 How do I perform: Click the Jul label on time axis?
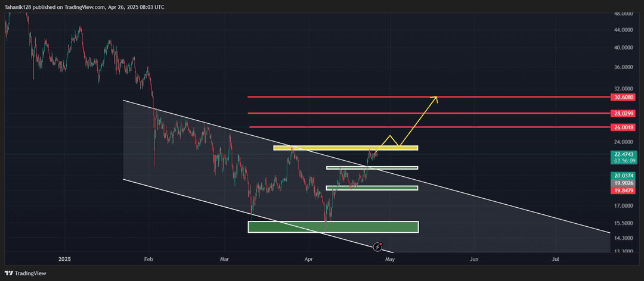coord(555,259)
